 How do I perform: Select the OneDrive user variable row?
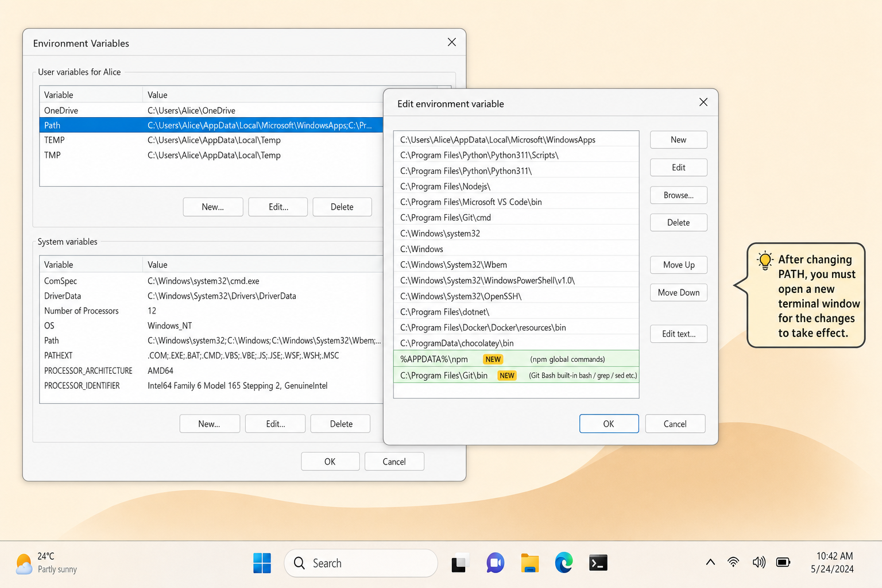[x=211, y=110]
